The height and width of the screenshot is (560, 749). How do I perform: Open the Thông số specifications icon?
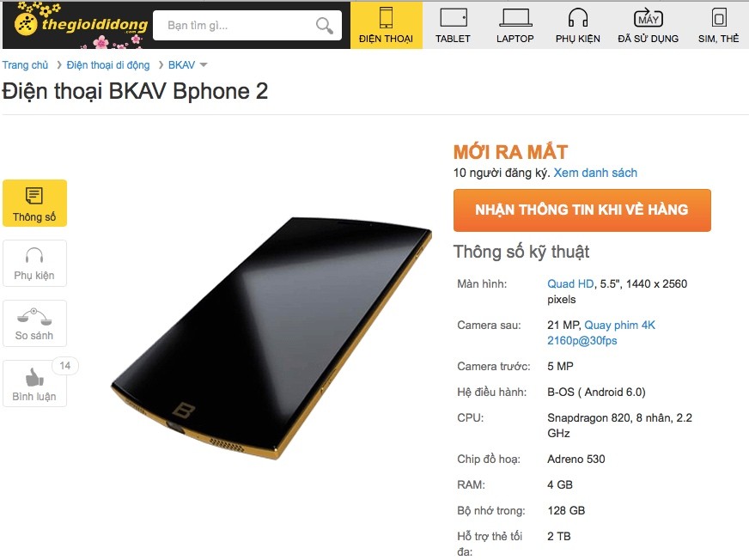tap(34, 196)
